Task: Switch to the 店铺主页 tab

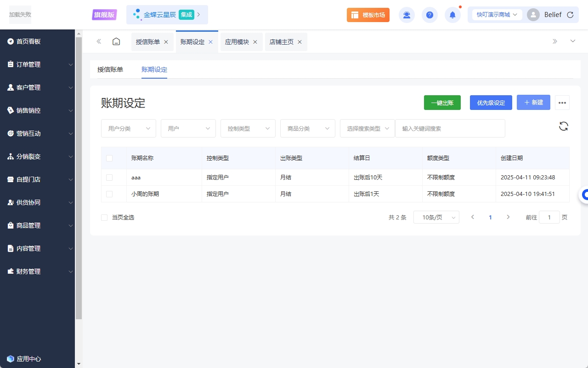Action: click(x=282, y=42)
